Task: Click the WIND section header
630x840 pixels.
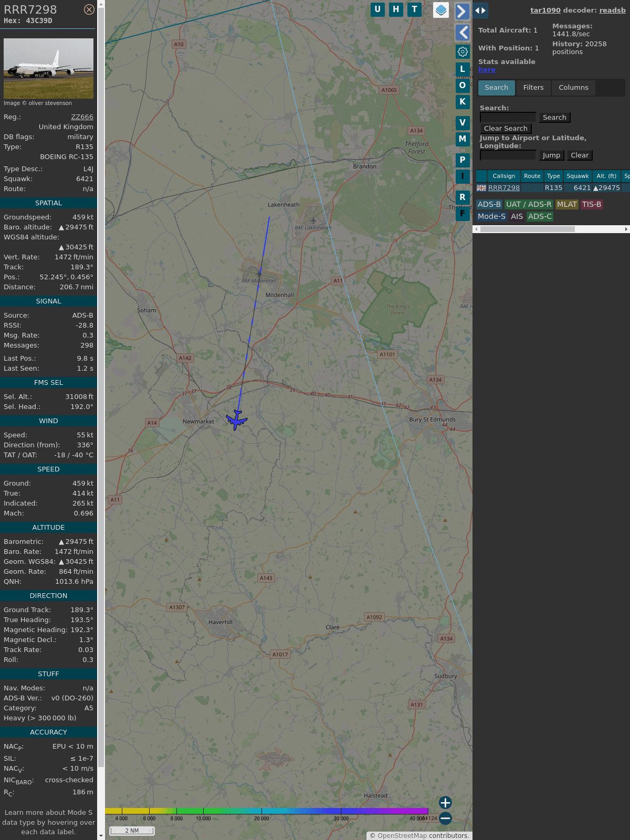Action: [x=48, y=421]
